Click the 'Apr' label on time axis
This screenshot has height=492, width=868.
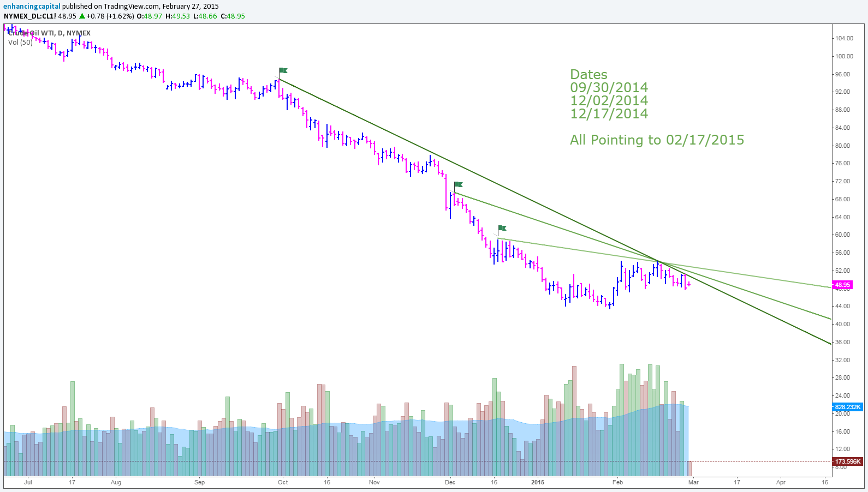click(x=781, y=482)
